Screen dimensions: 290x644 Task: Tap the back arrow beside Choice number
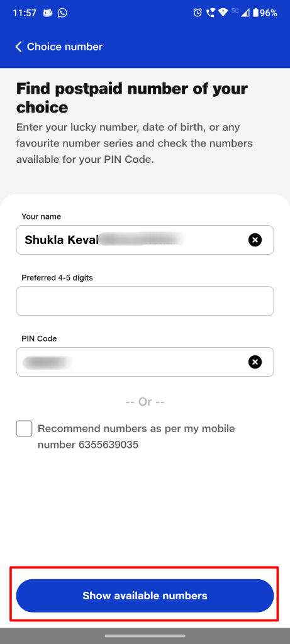(18, 47)
